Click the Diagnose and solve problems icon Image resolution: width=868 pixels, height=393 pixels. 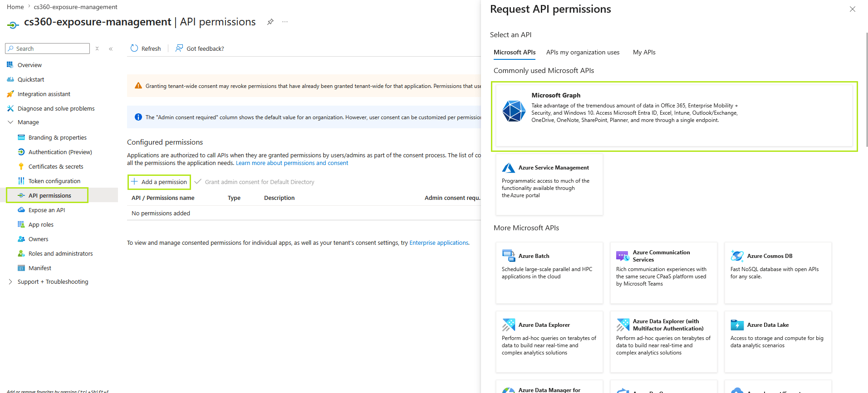pos(10,108)
